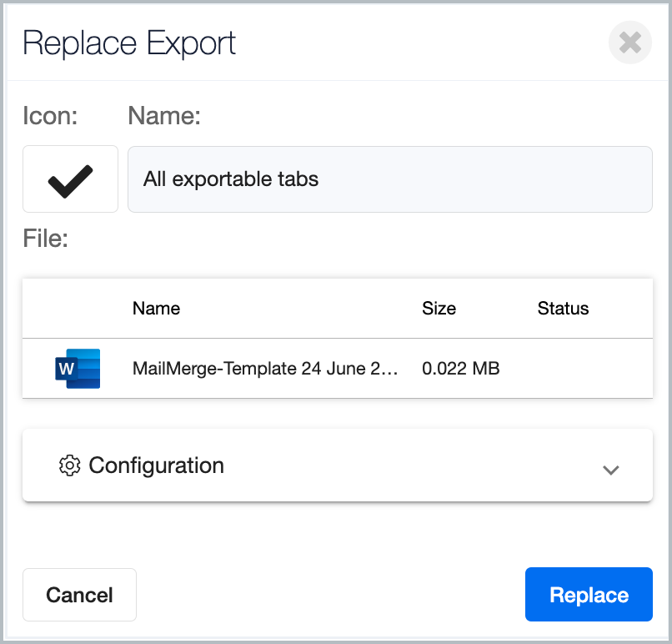672x644 pixels.
Task: Click the Replace Export dialog title
Action: [x=129, y=43]
